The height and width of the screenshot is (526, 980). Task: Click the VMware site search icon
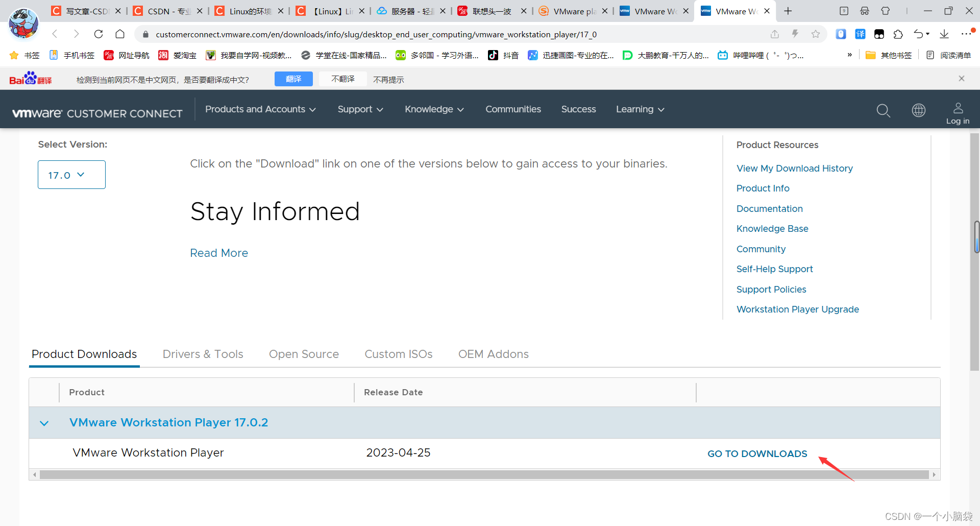[883, 110]
